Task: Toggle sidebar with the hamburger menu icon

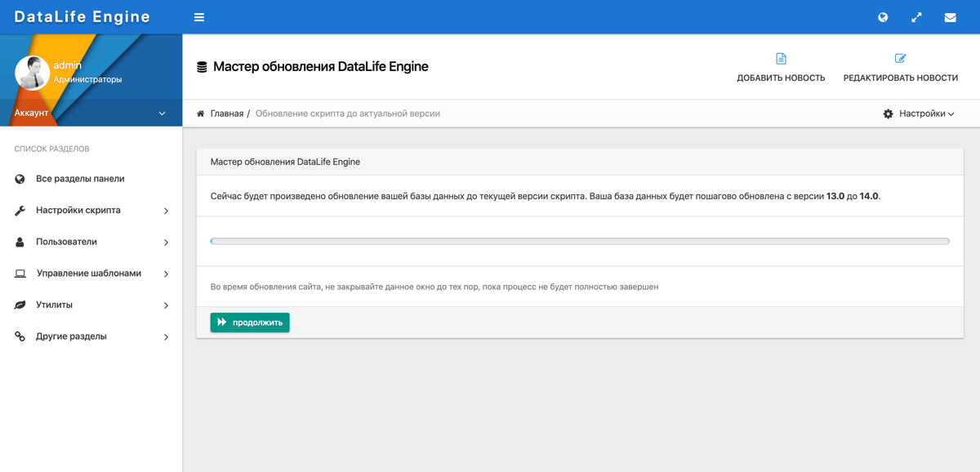Action: click(199, 17)
